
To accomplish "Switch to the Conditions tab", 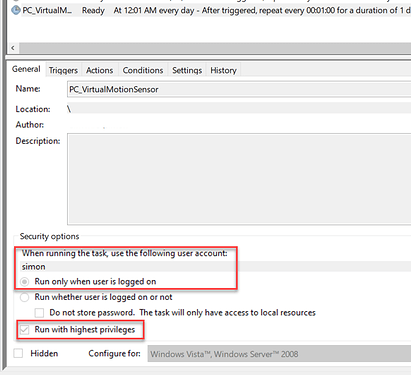I will [143, 70].
